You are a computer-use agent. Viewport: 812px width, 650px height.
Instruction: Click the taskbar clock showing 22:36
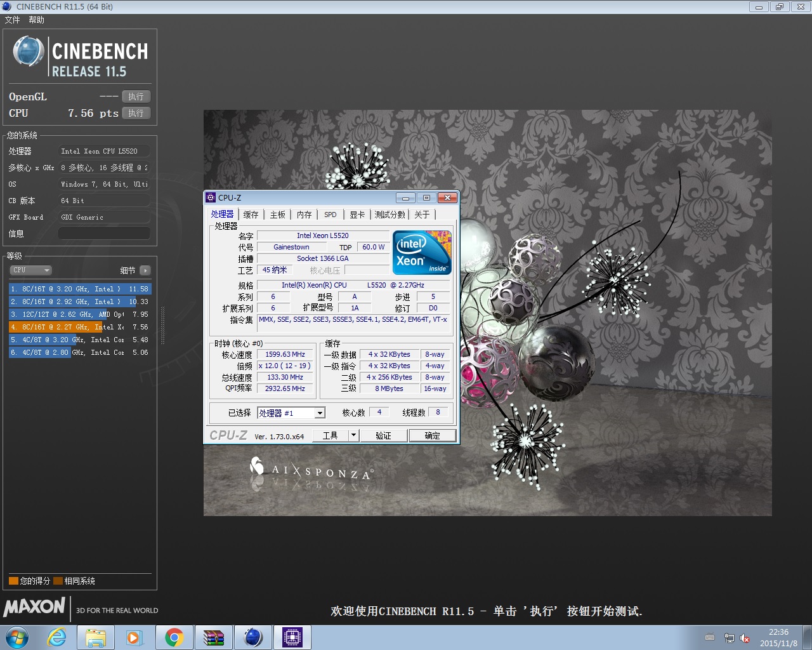(x=778, y=637)
